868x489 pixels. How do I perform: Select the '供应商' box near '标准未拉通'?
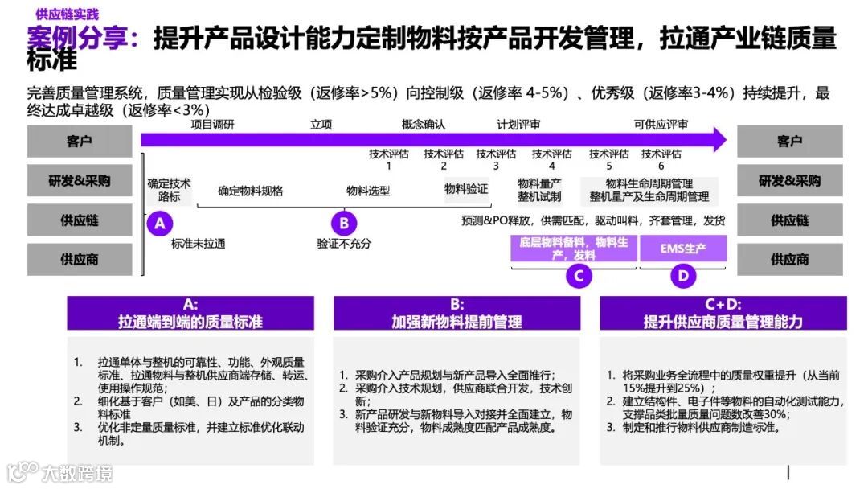(79, 259)
